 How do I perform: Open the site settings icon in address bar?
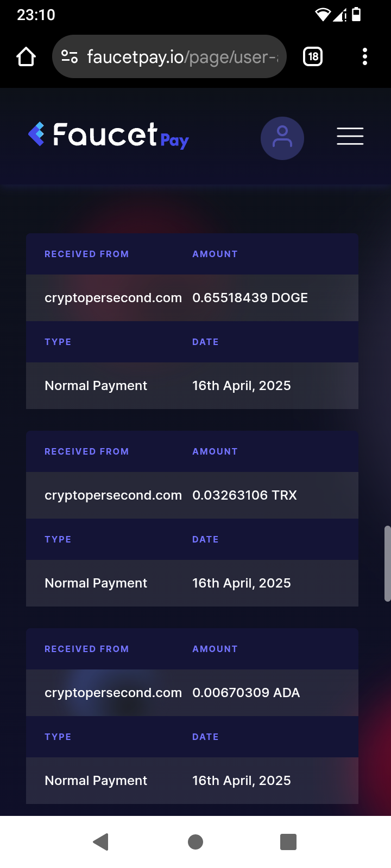70,56
